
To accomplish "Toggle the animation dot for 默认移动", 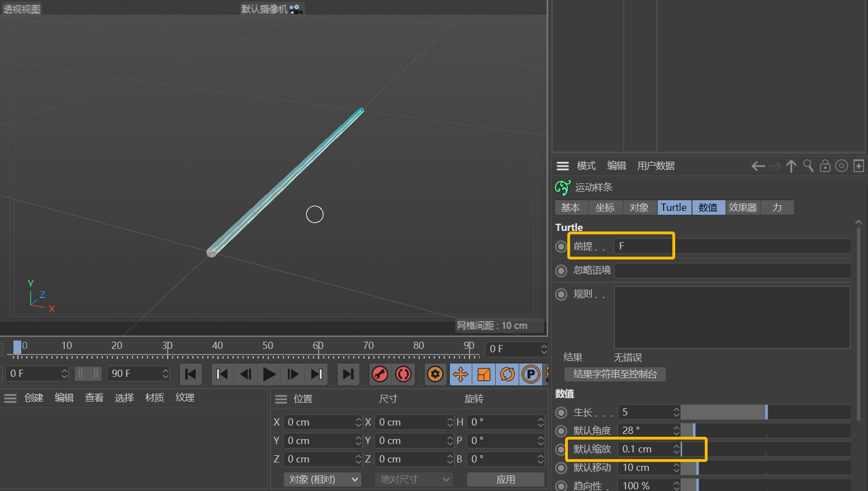I will [561, 468].
